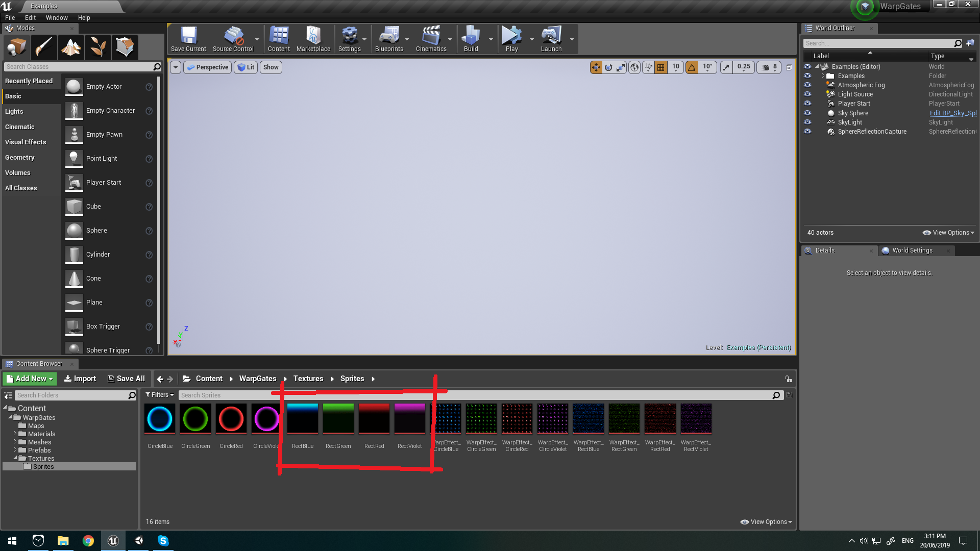Image resolution: width=980 pixels, height=551 pixels.
Task: Open the Filters dropdown in Content Browser
Action: coord(160,395)
